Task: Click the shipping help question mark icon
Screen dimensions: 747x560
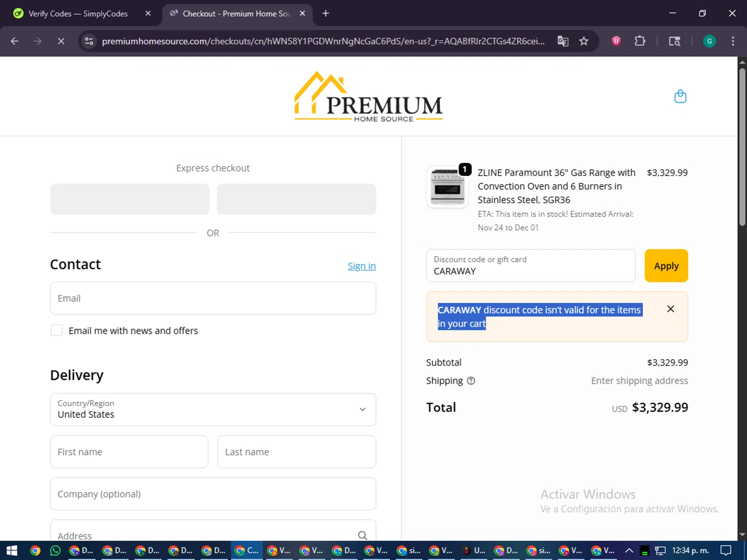Action: coord(471,381)
